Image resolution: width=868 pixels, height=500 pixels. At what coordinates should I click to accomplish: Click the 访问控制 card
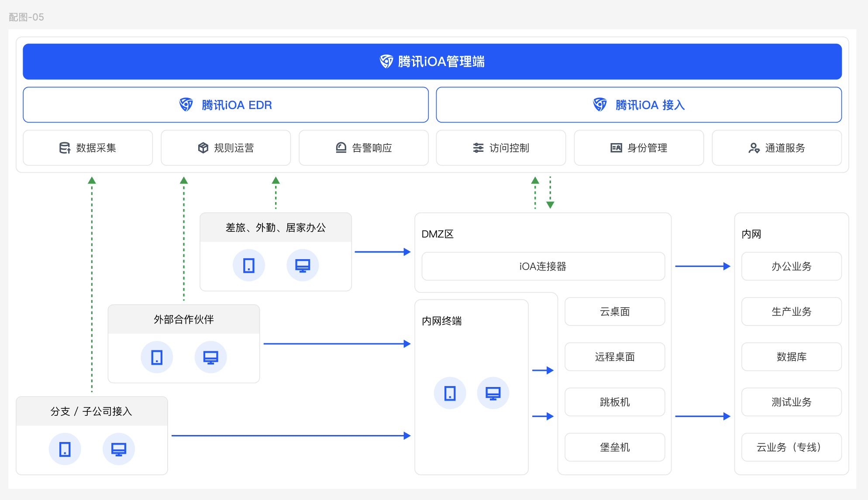pyautogui.click(x=501, y=148)
